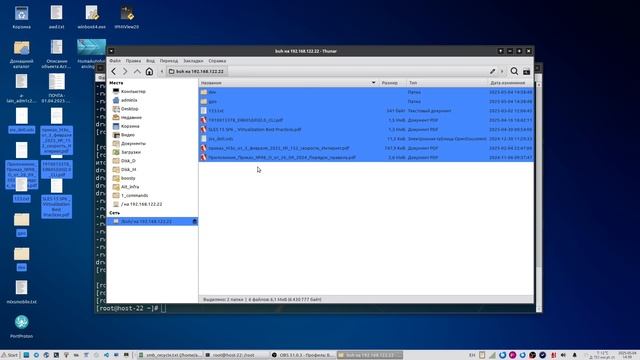Image resolution: width=640 pixels, height=360 pixels.
Task: Open the Переход menu
Action: pyautogui.click(x=169, y=61)
